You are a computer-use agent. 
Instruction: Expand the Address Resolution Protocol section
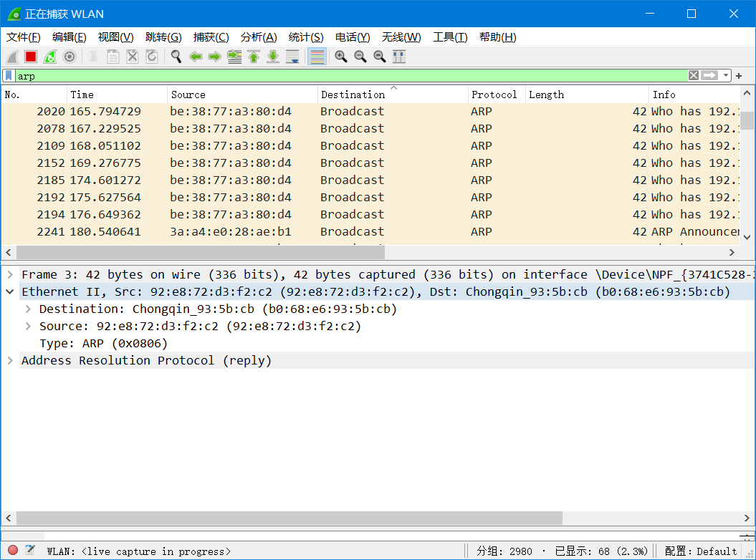(x=10, y=360)
